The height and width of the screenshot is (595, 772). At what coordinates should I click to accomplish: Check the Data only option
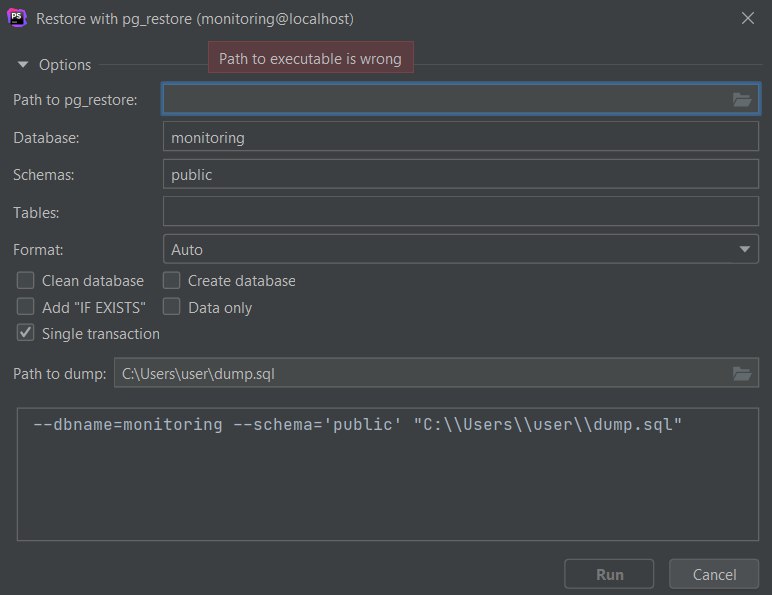[x=171, y=306]
